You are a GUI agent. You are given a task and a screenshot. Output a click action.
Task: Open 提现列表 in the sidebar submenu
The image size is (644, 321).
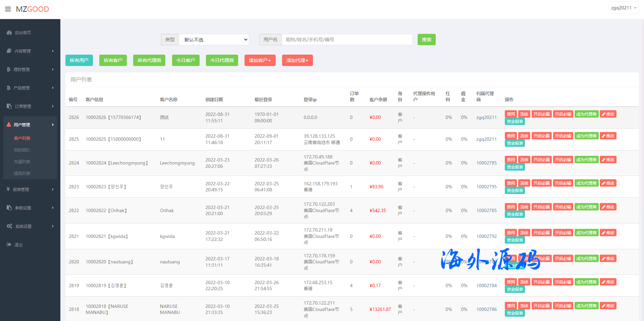22,173
